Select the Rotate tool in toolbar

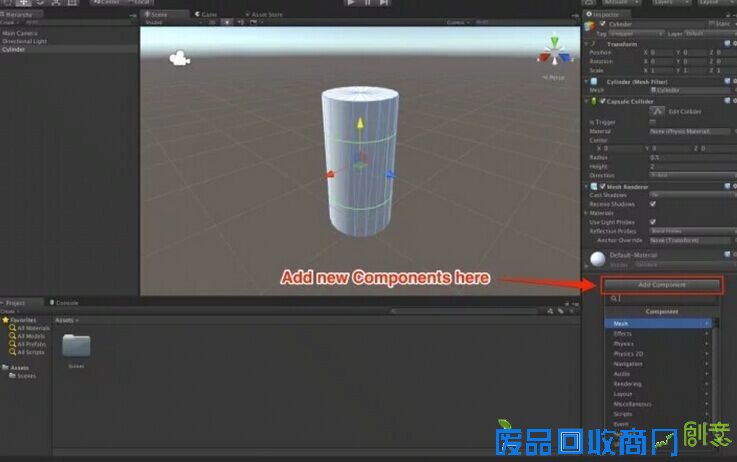[40, 2]
